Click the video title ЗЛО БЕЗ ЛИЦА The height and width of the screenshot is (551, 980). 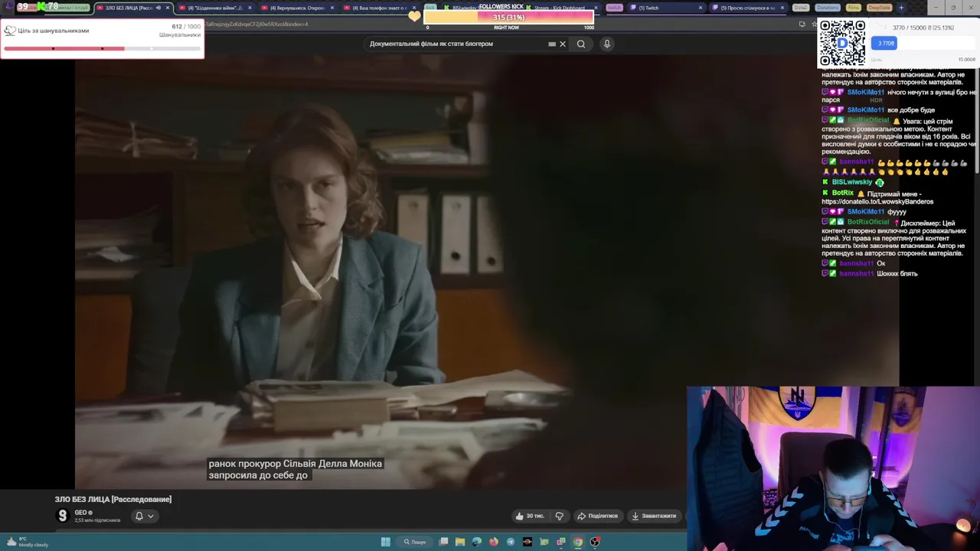[x=113, y=499]
